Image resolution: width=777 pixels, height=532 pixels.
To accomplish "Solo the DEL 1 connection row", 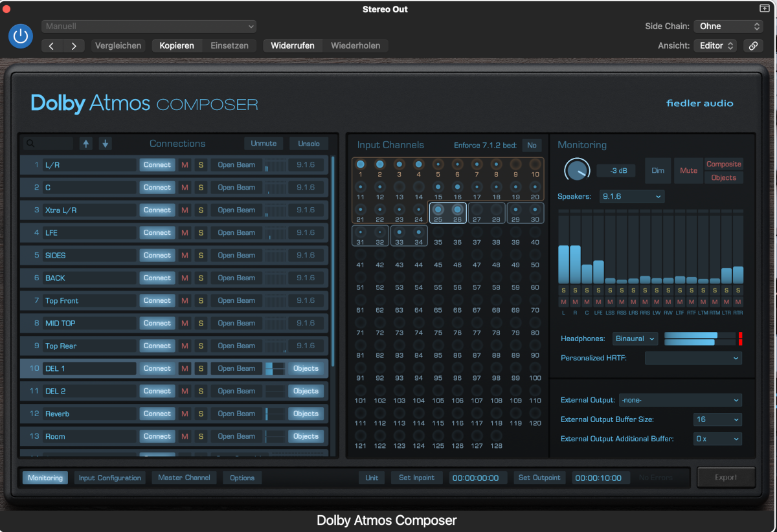I will coord(201,368).
